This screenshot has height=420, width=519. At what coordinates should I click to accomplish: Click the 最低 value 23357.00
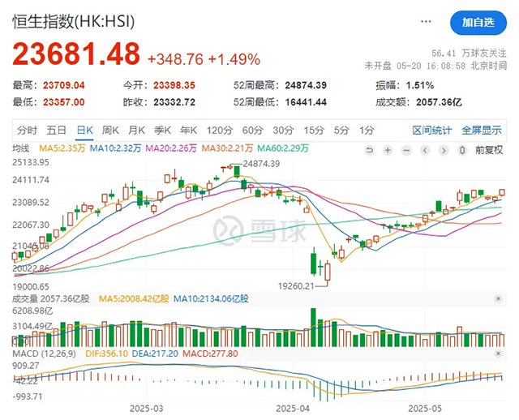point(64,102)
